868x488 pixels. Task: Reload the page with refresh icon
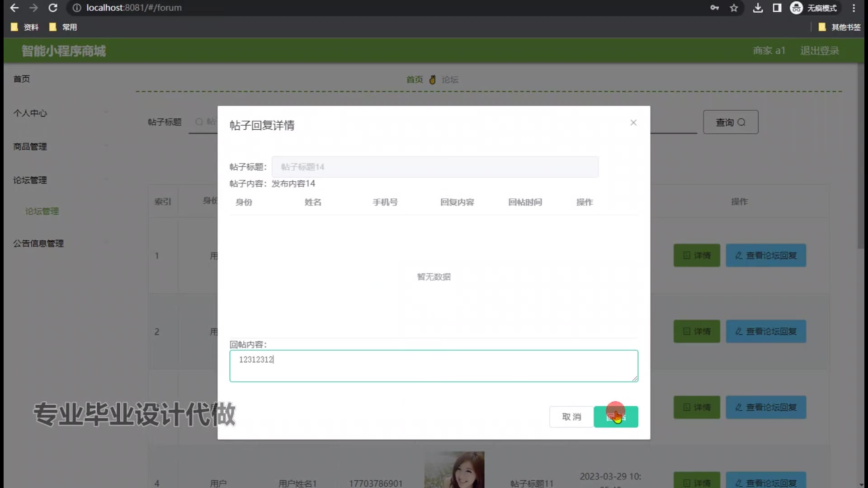53,8
